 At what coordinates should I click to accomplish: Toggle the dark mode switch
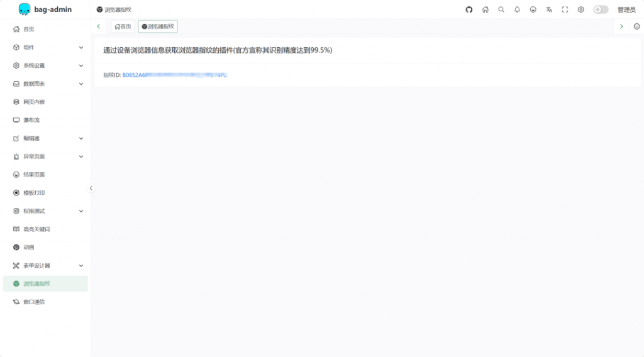(601, 9)
